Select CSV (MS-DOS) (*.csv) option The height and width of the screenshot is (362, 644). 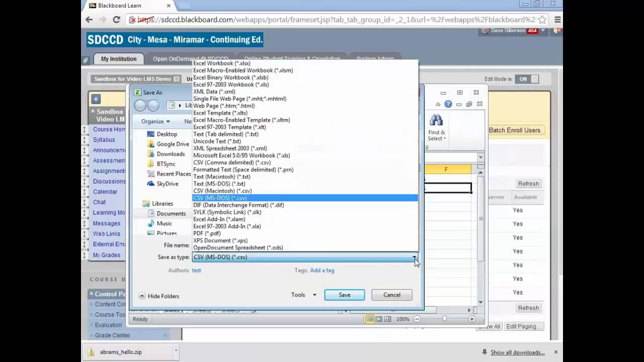click(305, 198)
